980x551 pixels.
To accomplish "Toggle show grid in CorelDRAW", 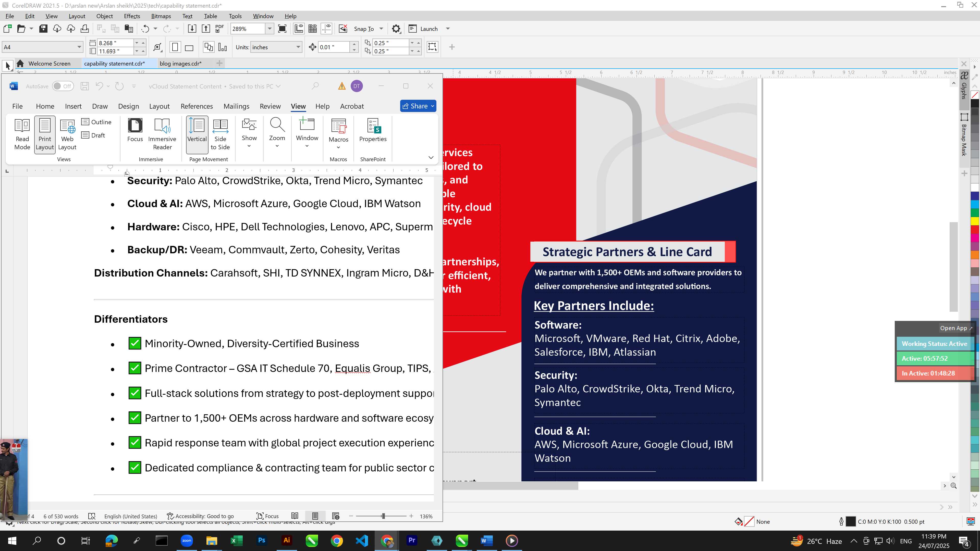I will click(313, 29).
